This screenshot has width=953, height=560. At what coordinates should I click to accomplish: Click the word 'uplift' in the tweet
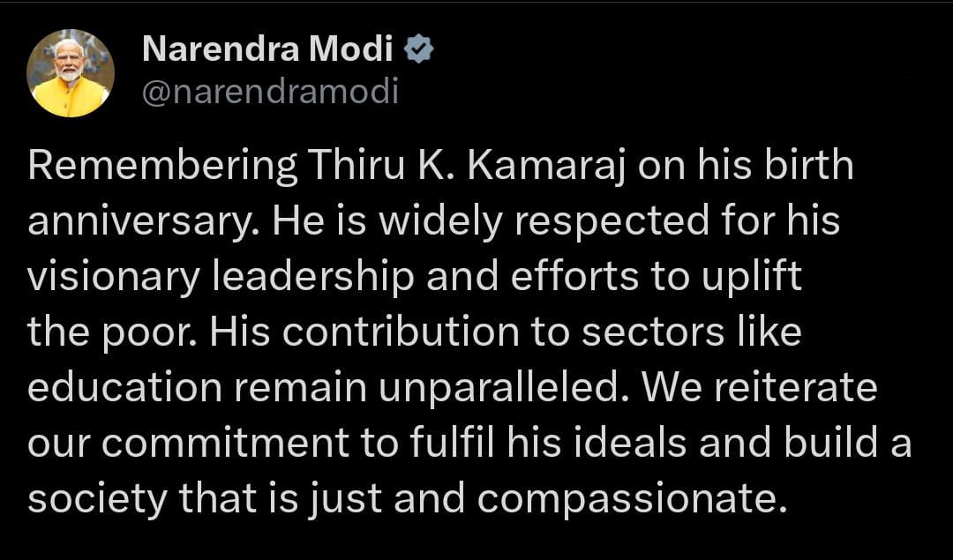(751, 277)
